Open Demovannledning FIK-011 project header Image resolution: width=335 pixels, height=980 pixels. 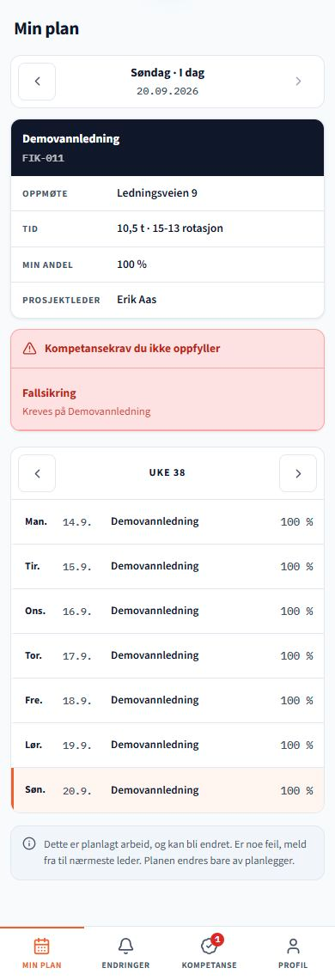[167, 148]
